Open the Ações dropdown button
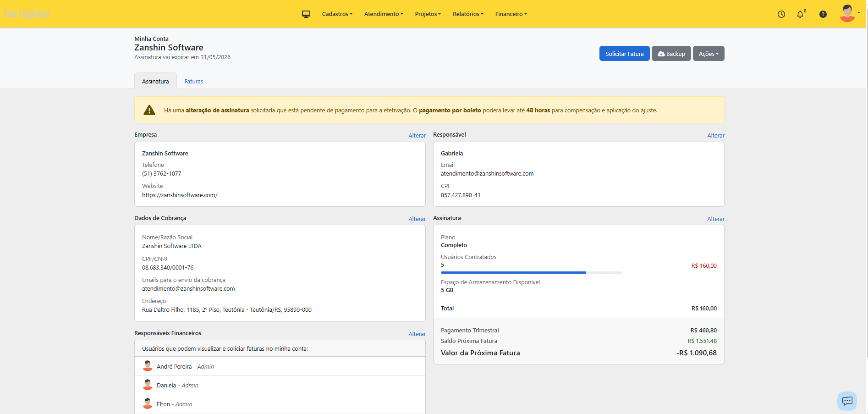 [708, 54]
